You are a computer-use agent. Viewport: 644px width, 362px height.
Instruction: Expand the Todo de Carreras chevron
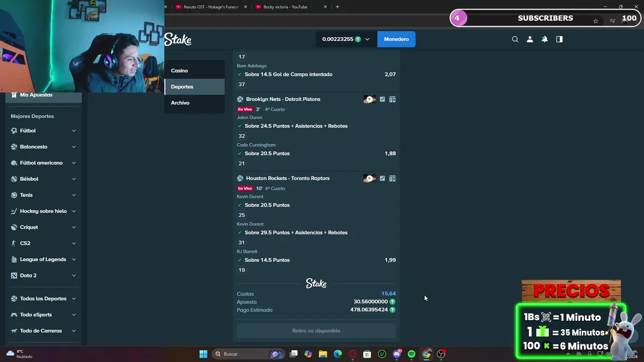click(x=73, y=331)
